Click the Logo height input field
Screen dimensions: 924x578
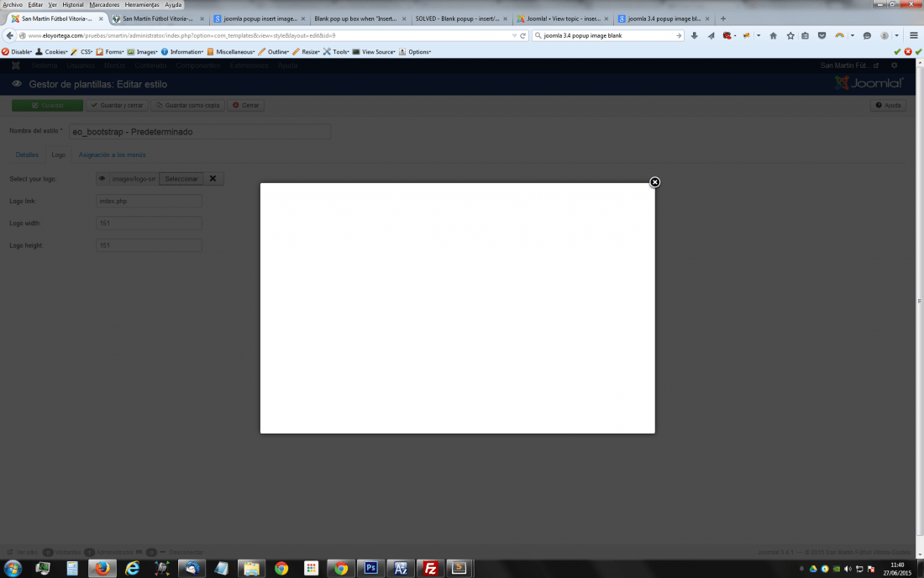(149, 245)
